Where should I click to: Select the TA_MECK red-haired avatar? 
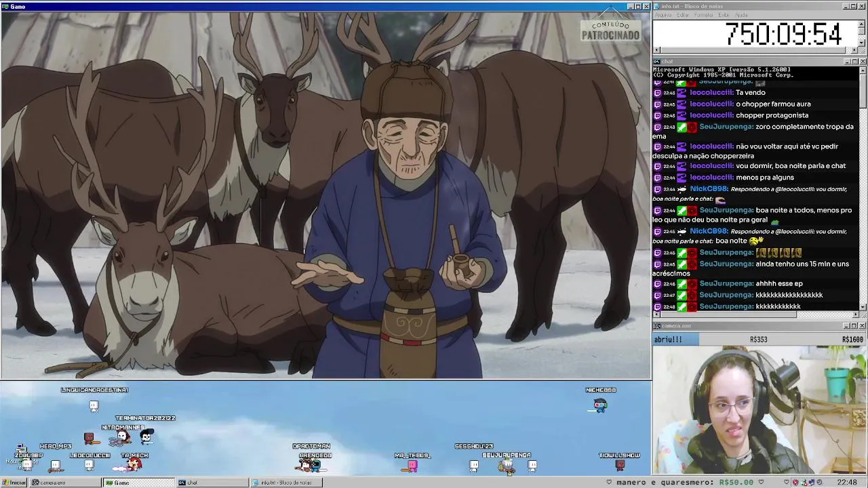click(x=134, y=464)
